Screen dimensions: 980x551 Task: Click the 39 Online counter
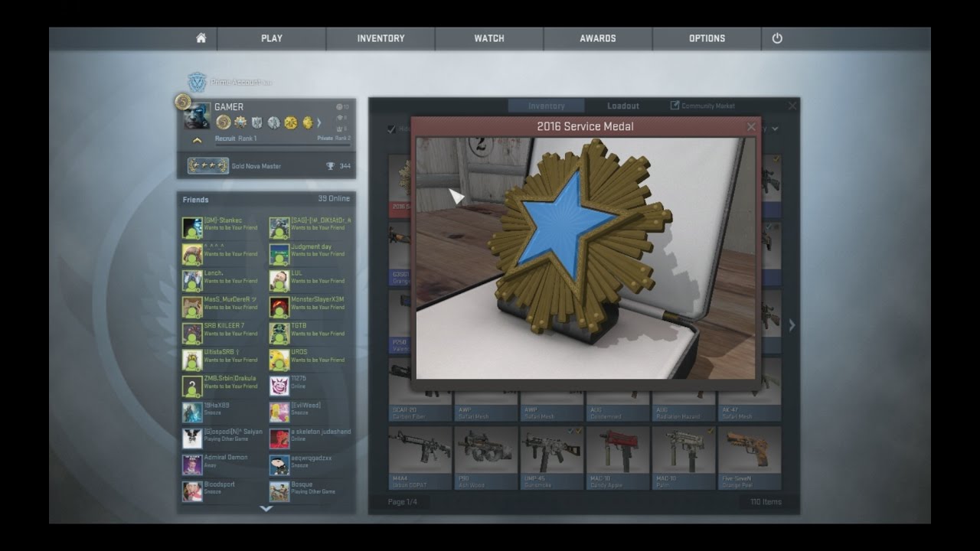(334, 199)
